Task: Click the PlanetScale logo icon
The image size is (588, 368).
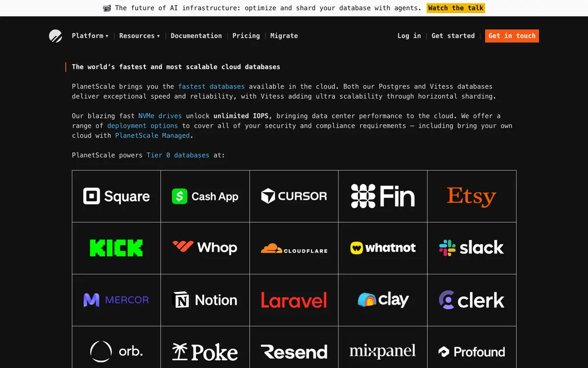Action: pyautogui.click(x=55, y=36)
